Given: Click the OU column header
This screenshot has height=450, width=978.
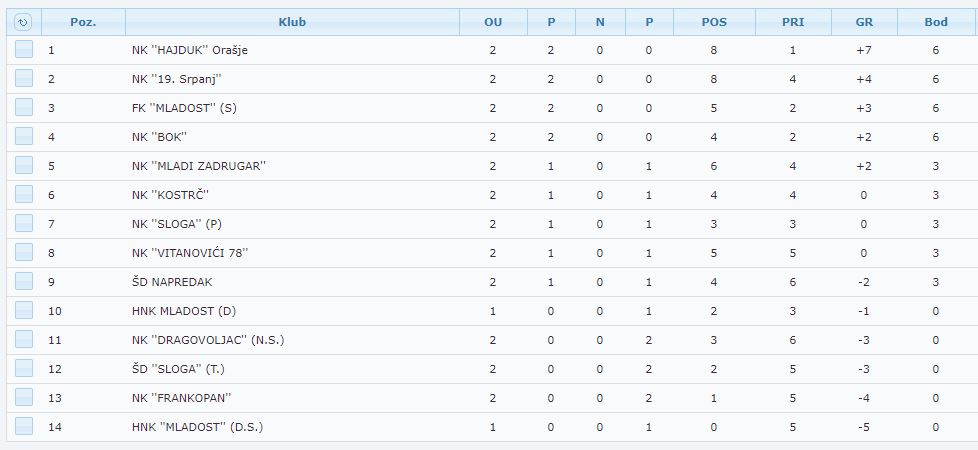Looking at the screenshot, I should [x=493, y=22].
